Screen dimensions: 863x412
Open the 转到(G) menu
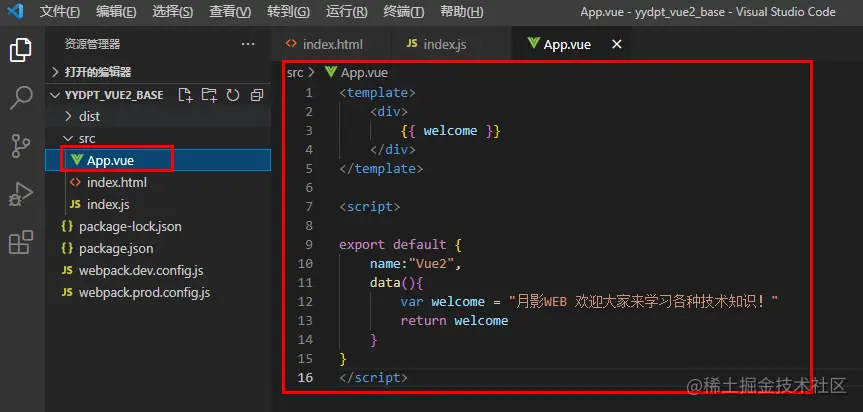coord(288,12)
